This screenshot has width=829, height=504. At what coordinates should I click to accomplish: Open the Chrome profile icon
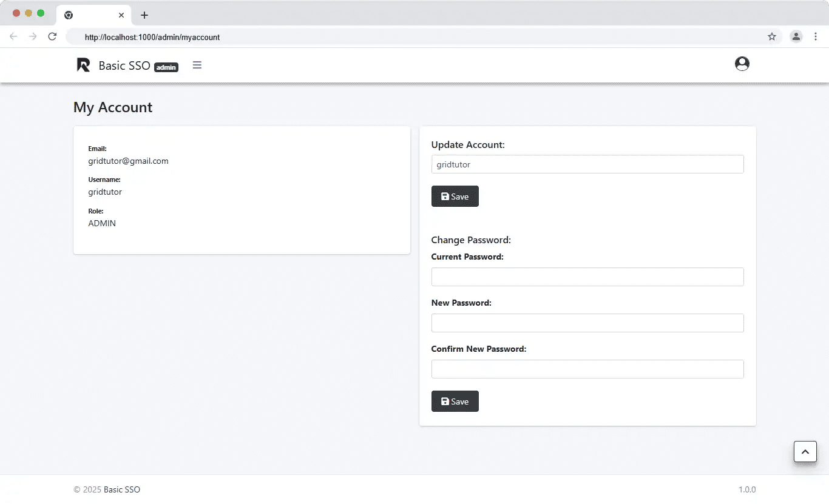click(796, 37)
